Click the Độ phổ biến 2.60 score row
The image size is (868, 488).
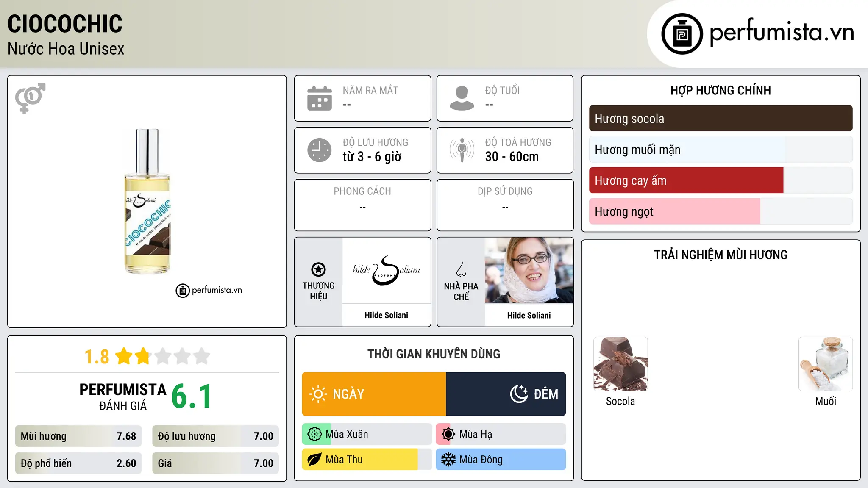(78, 463)
